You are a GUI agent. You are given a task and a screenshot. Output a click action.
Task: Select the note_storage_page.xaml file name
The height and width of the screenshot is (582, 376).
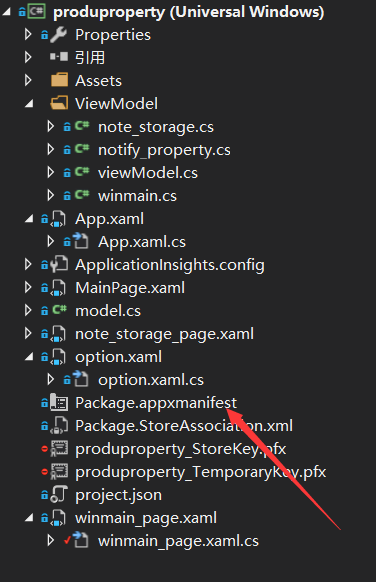pos(164,334)
